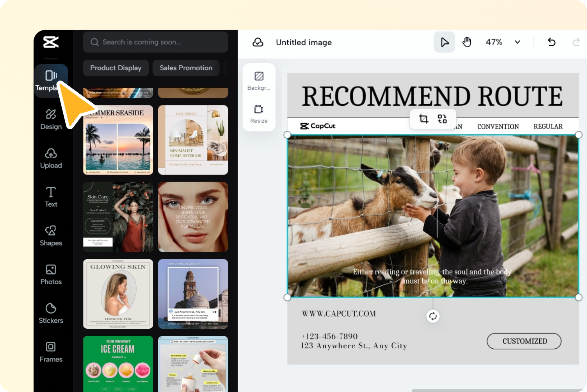Choose the Ice Cream template
The height and width of the screenshot is (392, 587).
118,363
